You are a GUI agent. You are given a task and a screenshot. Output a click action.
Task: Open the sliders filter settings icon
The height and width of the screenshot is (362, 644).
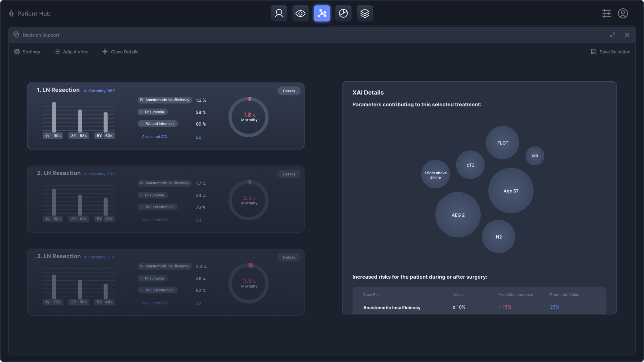(607, 13)
